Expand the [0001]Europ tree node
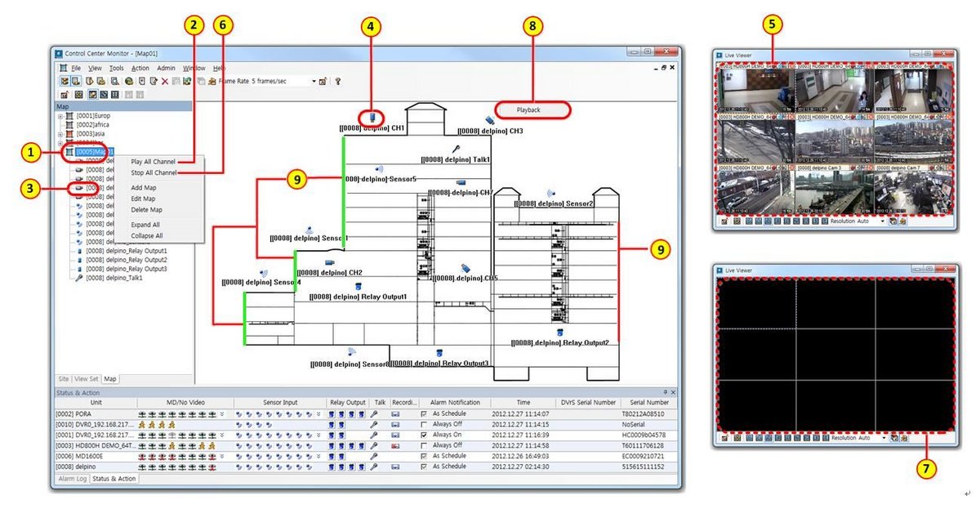Image resolution: width=980 pixels, height=505 pixels. click(x=60, y=116)
